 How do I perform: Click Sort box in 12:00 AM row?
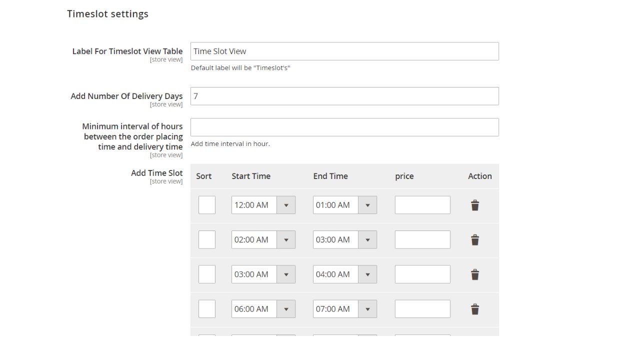tap(207, 205)
